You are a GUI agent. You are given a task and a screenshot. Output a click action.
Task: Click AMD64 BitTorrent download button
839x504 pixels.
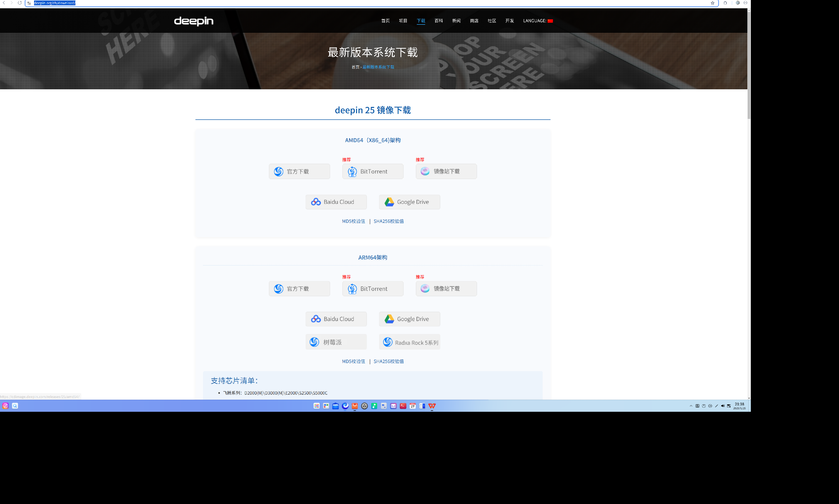[372, 172]
